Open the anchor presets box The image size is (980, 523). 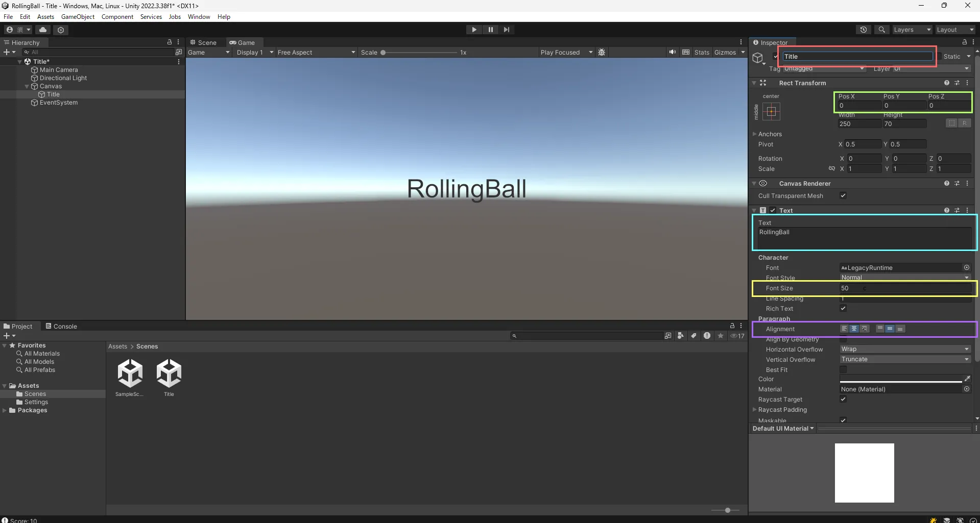coord(771,111)
